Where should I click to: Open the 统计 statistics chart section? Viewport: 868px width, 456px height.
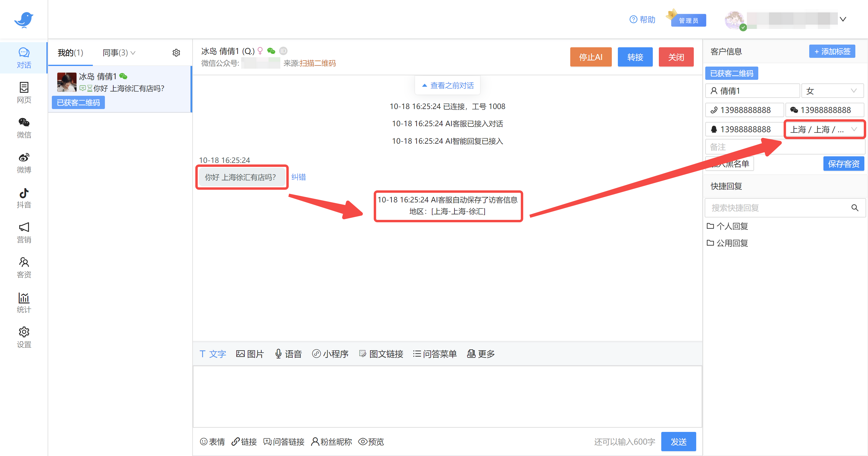pyautogui.click(x=24, y=303)
